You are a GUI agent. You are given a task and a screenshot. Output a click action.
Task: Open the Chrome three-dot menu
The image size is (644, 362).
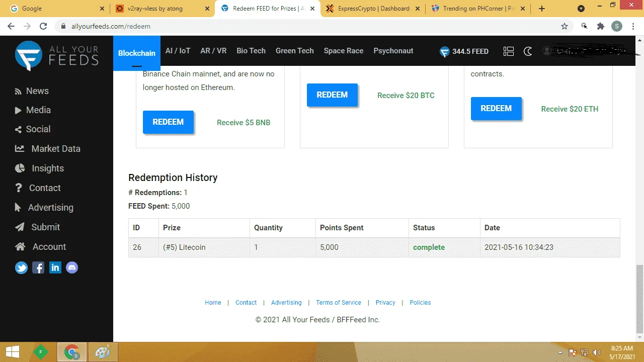633,26
